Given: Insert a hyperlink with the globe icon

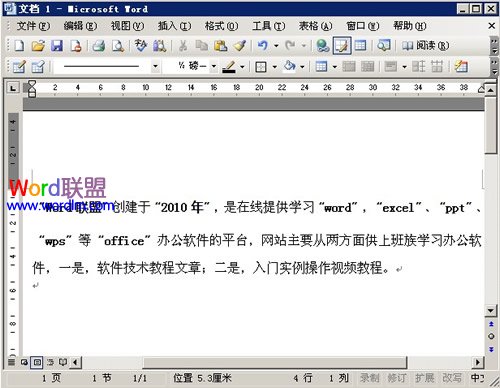Looking at the screenshot, I should pos(323,46).
